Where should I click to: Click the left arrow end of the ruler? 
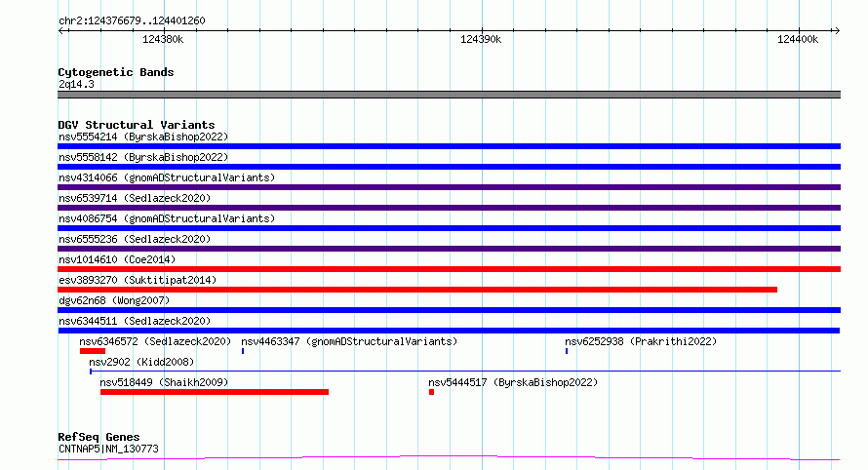[x=61, y=31]
